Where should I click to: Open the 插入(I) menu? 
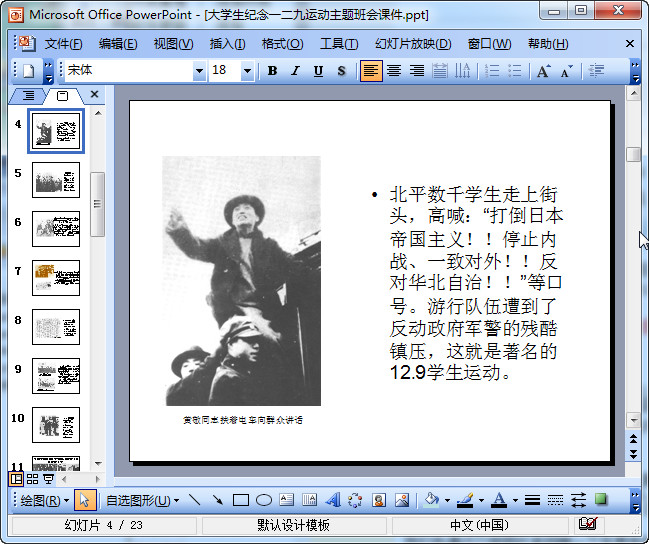coord(227,43)
